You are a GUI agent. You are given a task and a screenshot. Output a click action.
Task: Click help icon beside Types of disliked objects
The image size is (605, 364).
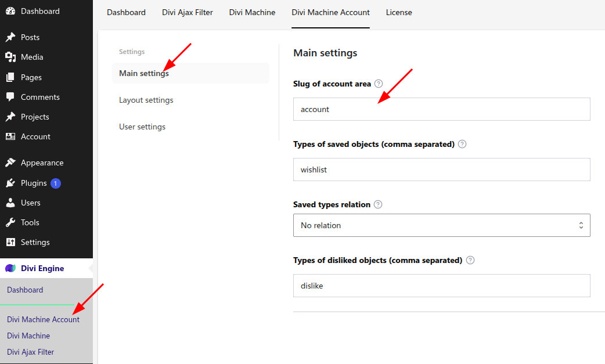(x=470, y=260)
